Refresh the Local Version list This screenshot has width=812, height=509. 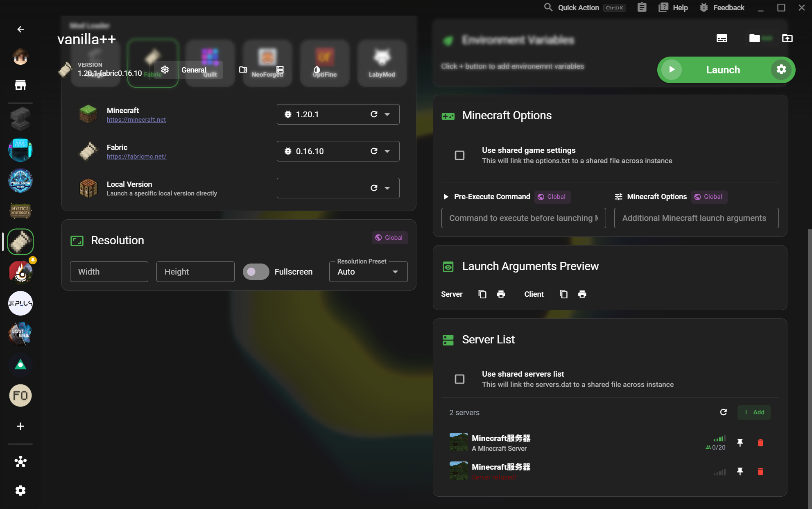click(374, 188)
